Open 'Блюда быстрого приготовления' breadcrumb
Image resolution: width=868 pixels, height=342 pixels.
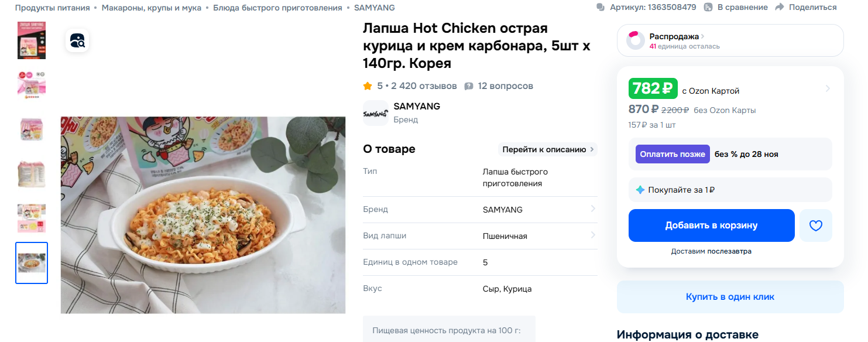[277, 8]
